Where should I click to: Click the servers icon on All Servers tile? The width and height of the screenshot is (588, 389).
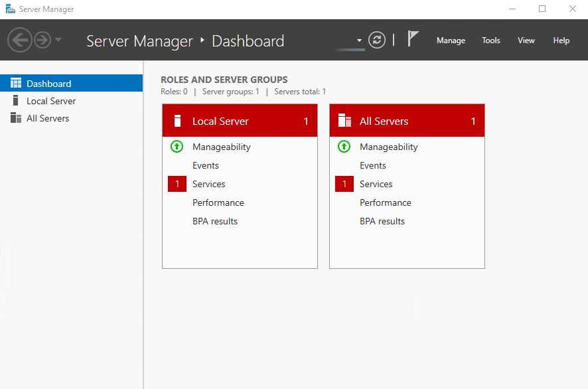click(x=344, y=120)
